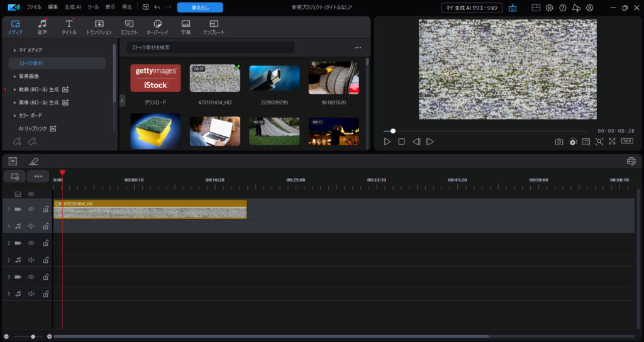Click the preview playback seek slider
The width and height of the screenshot is (644, 342).
[484, 131]
